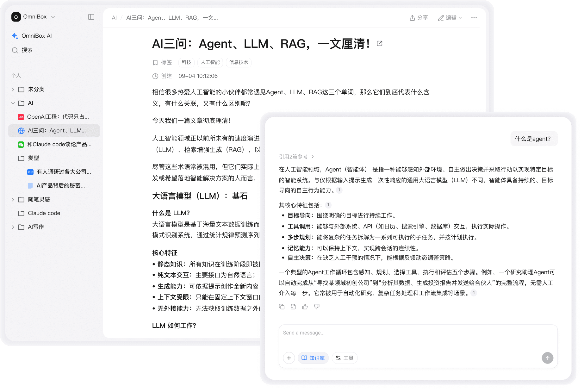Open OmniBox AI sparkle icon
This screenshot has height=392, width=584.
coord(15,36)
